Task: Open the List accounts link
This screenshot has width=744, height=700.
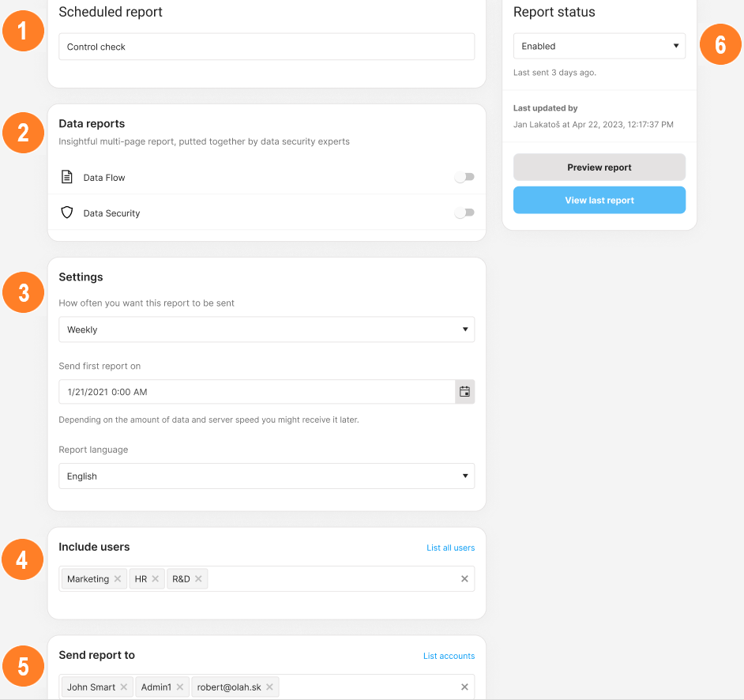Action: click(449, 656)
